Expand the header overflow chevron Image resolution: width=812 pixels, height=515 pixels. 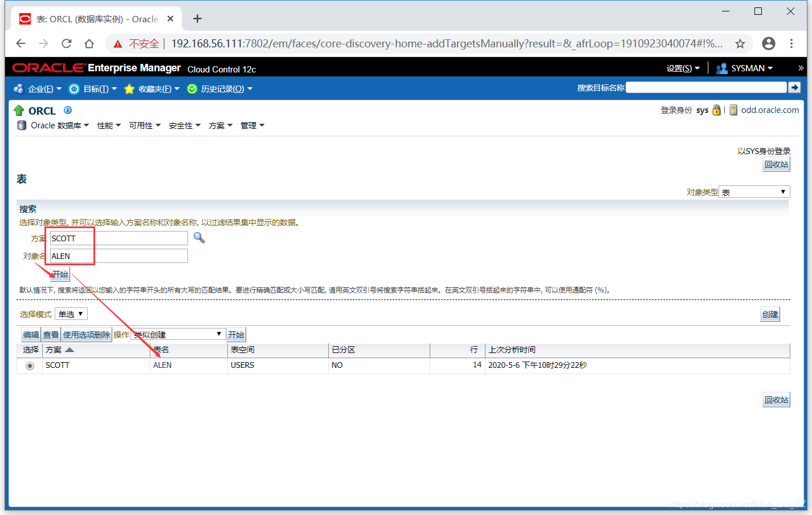click(801, 68)
